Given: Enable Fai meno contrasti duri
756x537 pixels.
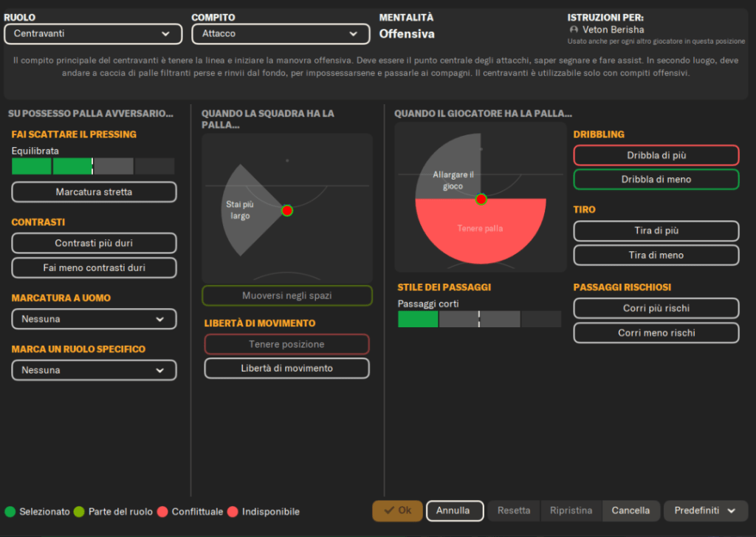Looking at the screenshot, I should pyautogui.click(x=94, y=267).
